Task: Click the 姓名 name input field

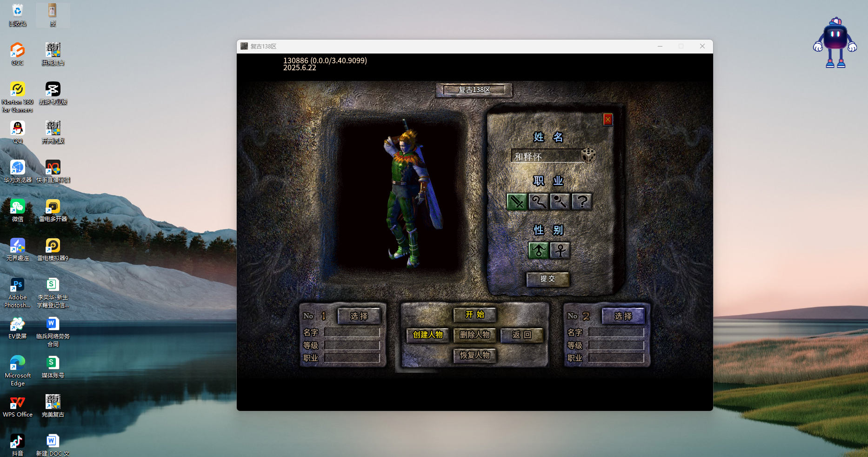Action: click(x=546, y=156)
